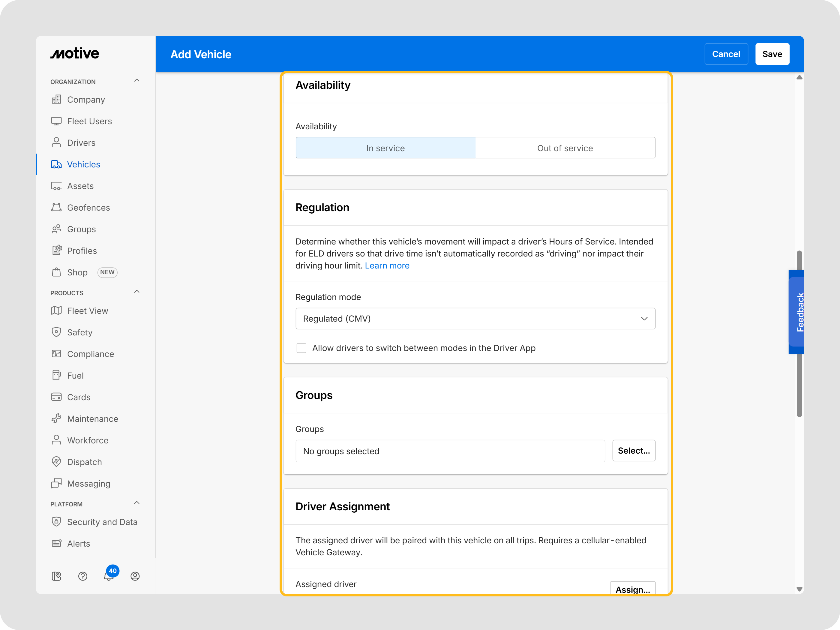Open the user account profile icon
The height and width of the screenshot is (630, 840).
(135, 576)
